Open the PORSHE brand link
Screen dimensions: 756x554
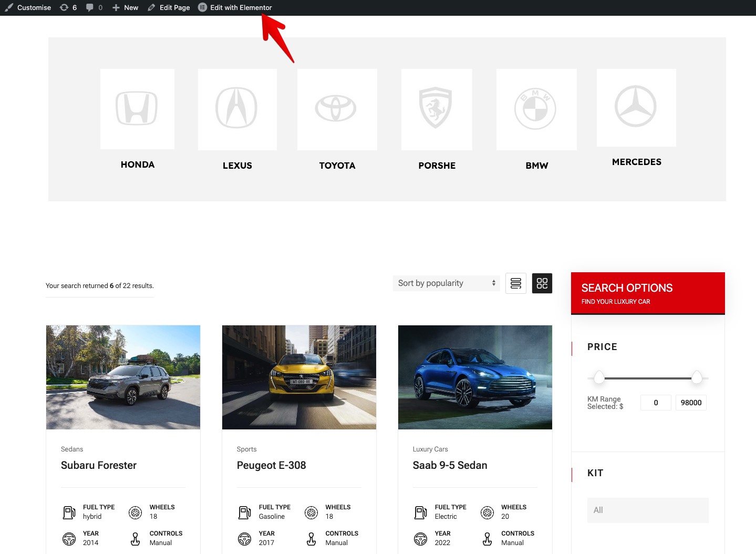point(437,166)
